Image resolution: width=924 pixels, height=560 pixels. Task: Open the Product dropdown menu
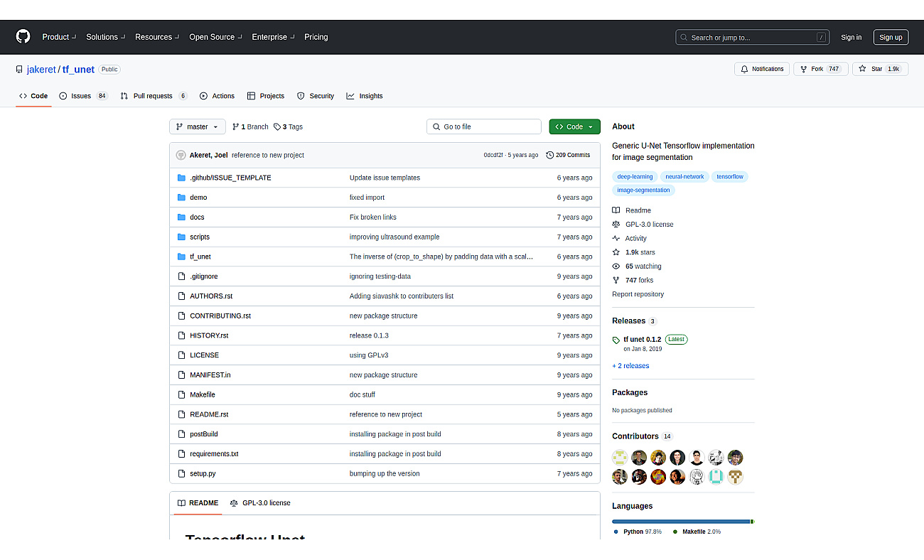[59, 37]
